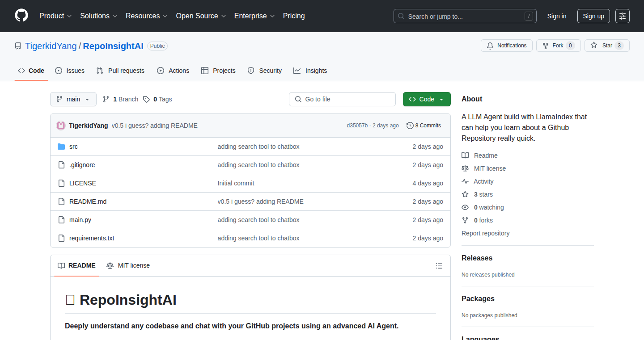
Task: Click the LICENSE file icon
Action: (61, 183)
